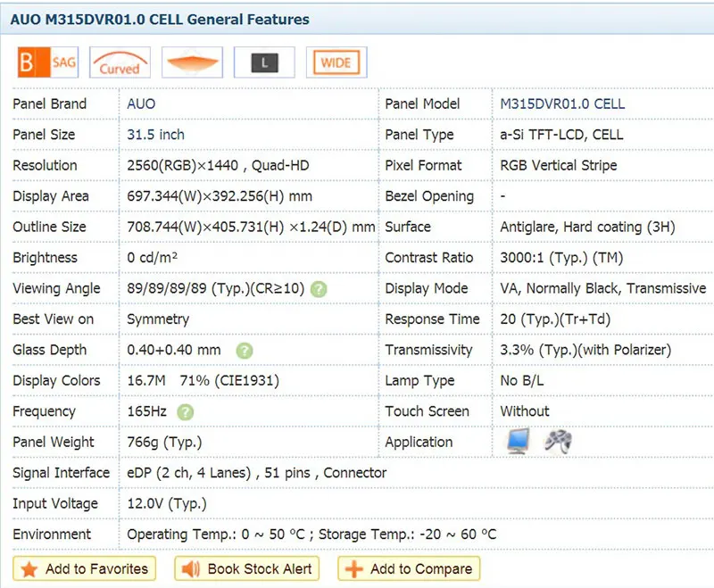The width and height of the screenshot is (714, 588).
Task: Open the M315DVR01.0 CELL model link
Action: point(562,104)
